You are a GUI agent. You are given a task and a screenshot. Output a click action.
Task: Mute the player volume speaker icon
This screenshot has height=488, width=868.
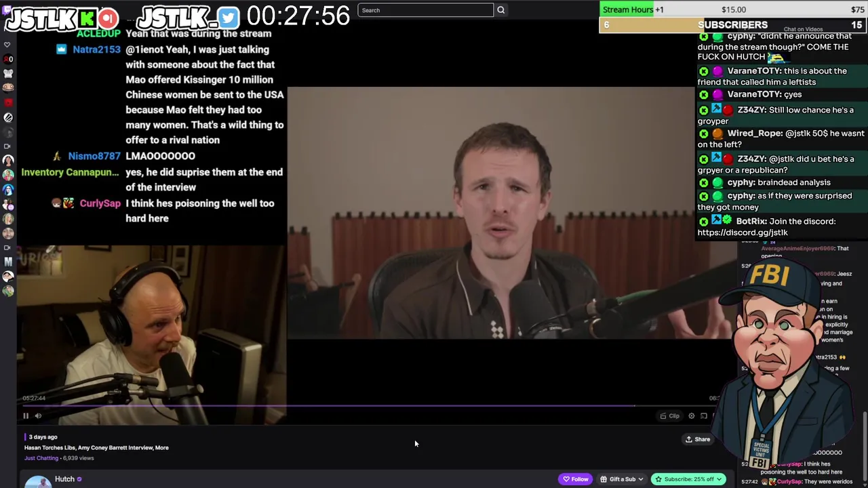coord(38,416)
